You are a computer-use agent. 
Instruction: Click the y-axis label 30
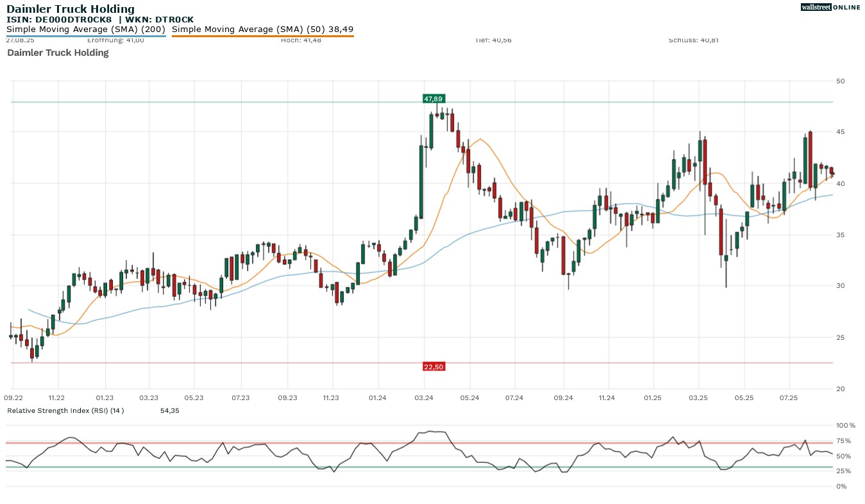point(840,286)
